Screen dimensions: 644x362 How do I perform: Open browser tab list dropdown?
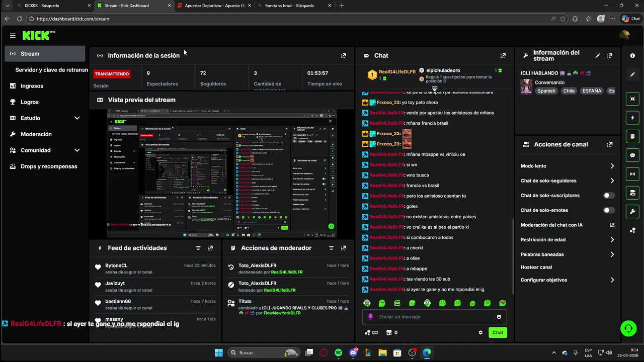[x=7, y=6]
